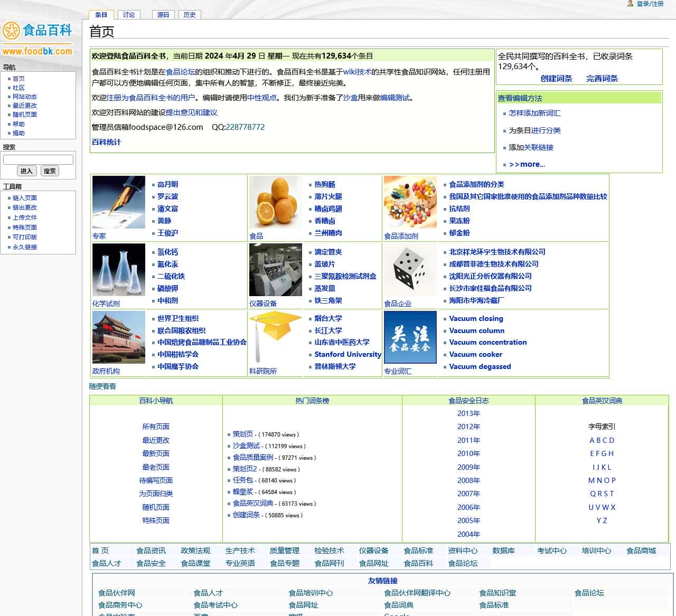Switch to the 讨论 tab

[x=129, y=15]
